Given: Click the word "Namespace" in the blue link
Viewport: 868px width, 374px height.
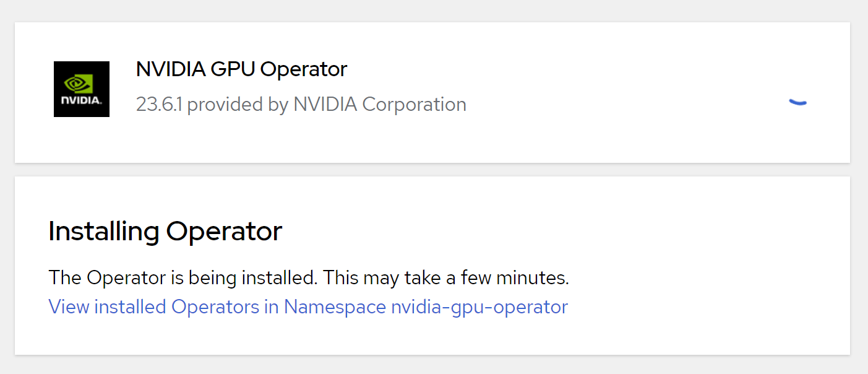Looking at the screenshot, I should (335, 307).
